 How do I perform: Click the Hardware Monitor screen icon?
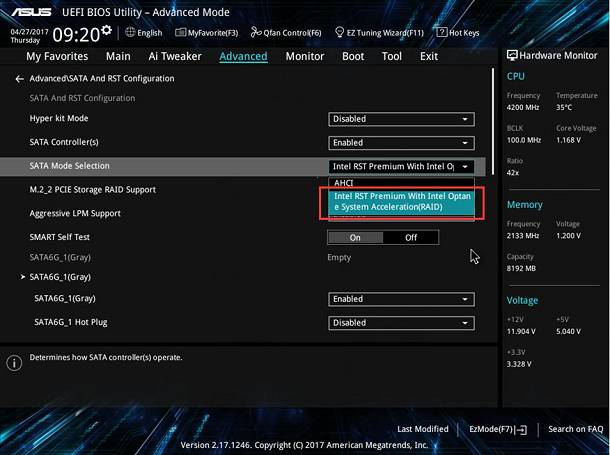(x=512, y=55)
